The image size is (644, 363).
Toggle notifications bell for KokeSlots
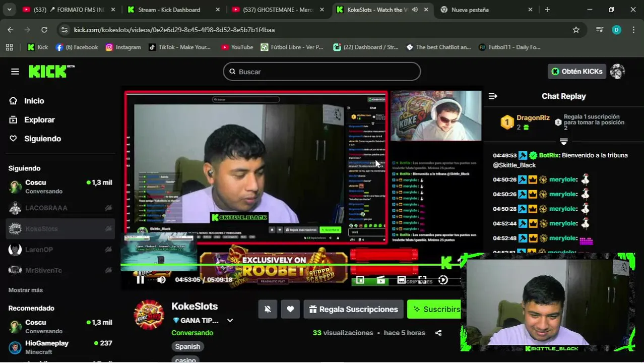268,309
